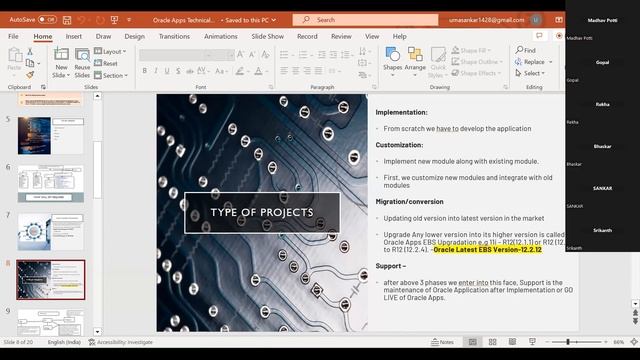640x360 pixels.
Task: Click the Cut scissors icon
Action: [x=29, y=51]
